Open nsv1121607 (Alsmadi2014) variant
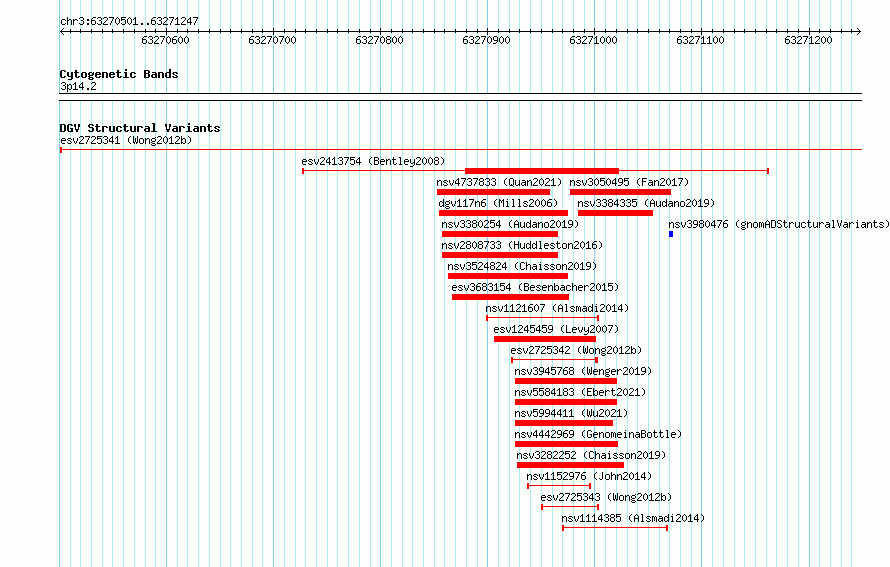 [557, 308]
